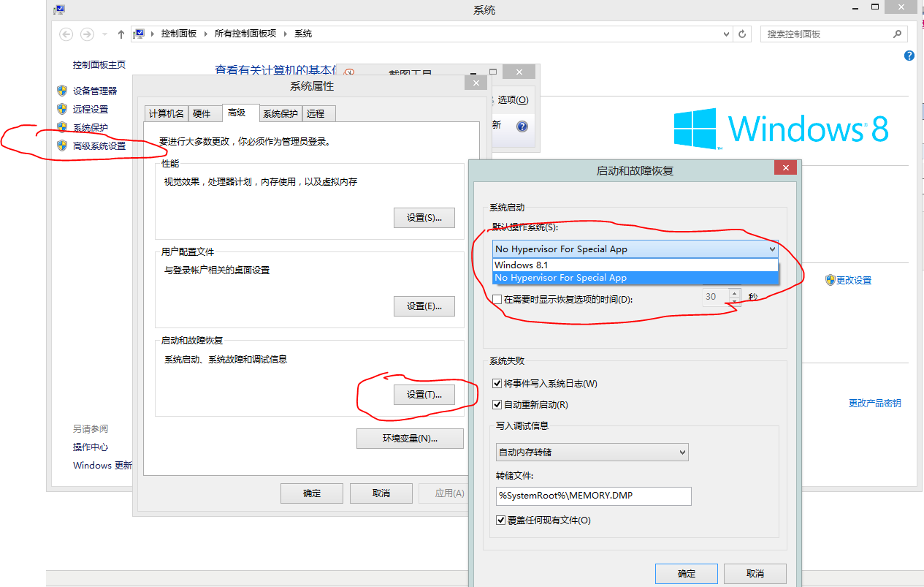924x587 pixels.
Task: Click the 更改设置 link
Action: tap(854, 280)
